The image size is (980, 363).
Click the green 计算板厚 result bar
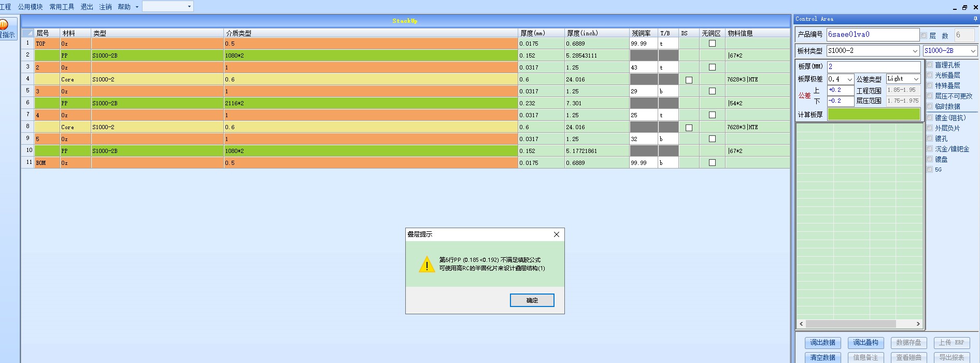click(874, 115)
